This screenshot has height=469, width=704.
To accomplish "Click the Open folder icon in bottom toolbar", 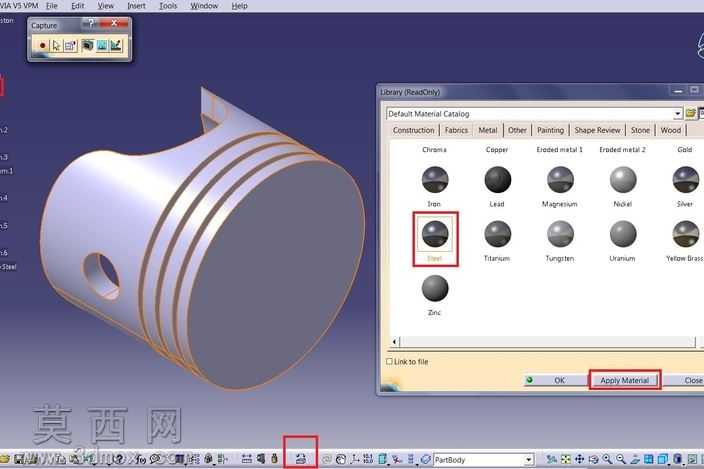I will point(4,459).
